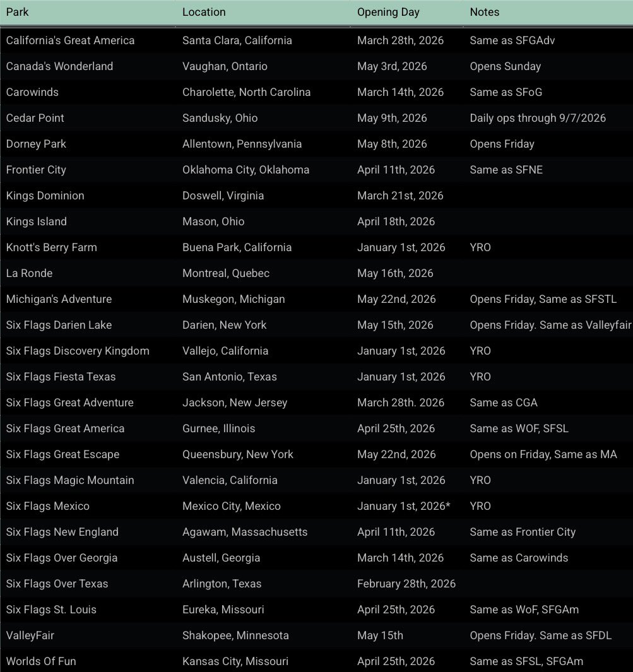The height and width of the screenshot is (672, 633).
Task: Select the Frontier City park cell
Action: pos(36,170)
